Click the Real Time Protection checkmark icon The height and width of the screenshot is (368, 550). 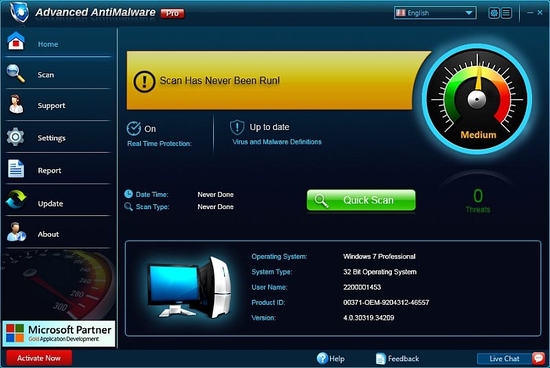pos(134,128)
